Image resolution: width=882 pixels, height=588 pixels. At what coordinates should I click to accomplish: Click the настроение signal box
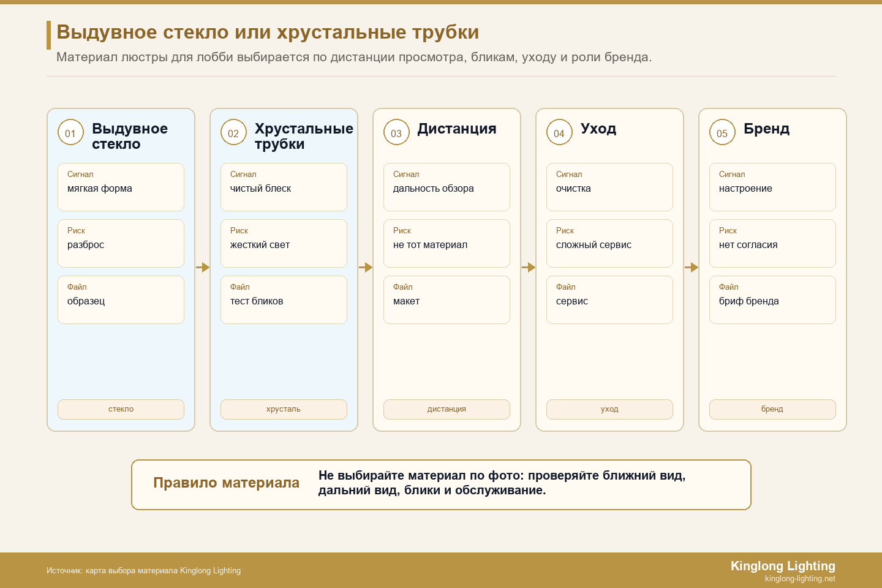click(772, 187)
